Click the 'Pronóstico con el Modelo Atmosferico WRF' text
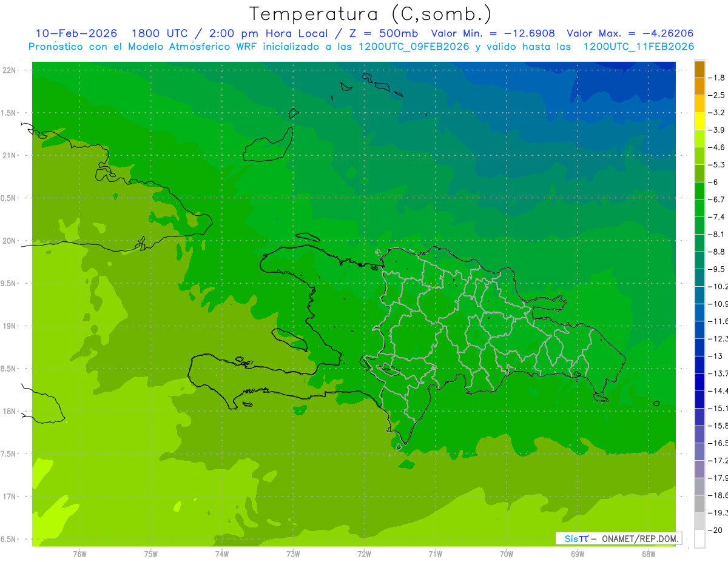 pyautogui.click(x=144, y=47)
